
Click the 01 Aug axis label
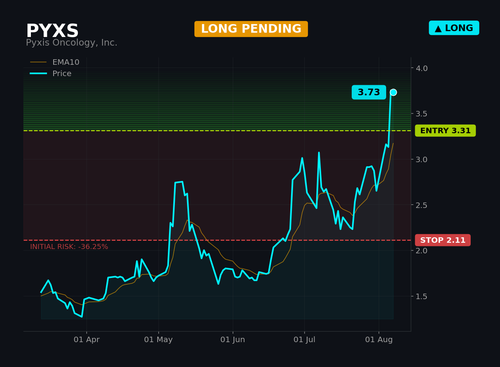pos(379,340)
